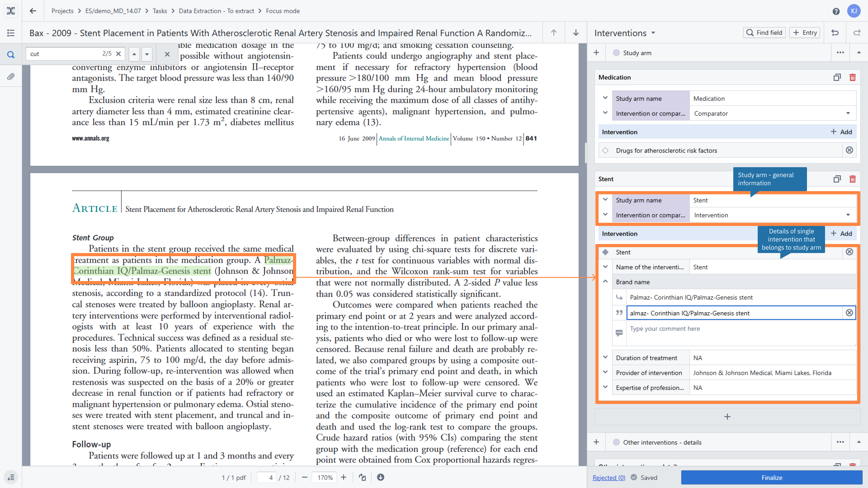Image resolution: width=868 pixels, height=488 pixels.
Task: Clear the 'cut' search text
Action: pyautogui.click(x=118, y=54)
